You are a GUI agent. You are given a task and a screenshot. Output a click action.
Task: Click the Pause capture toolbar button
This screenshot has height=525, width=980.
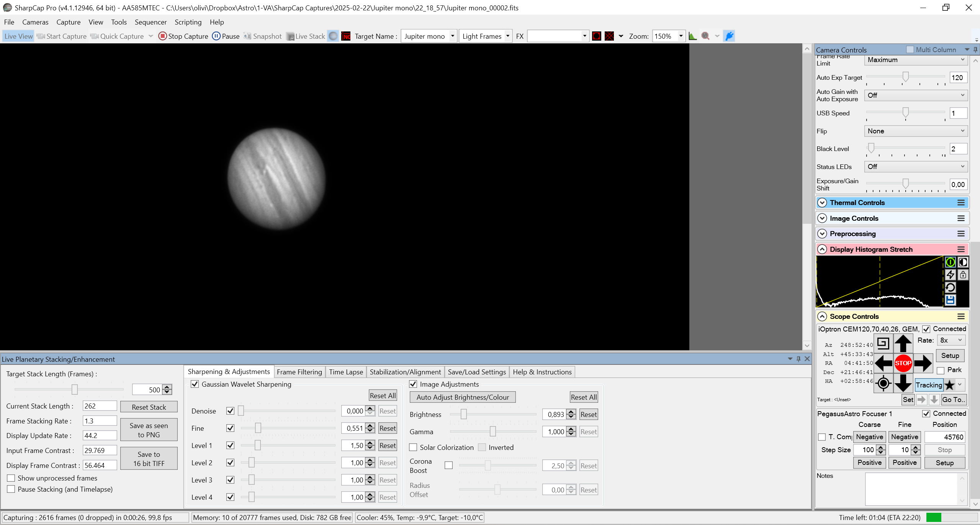[226, 36]
